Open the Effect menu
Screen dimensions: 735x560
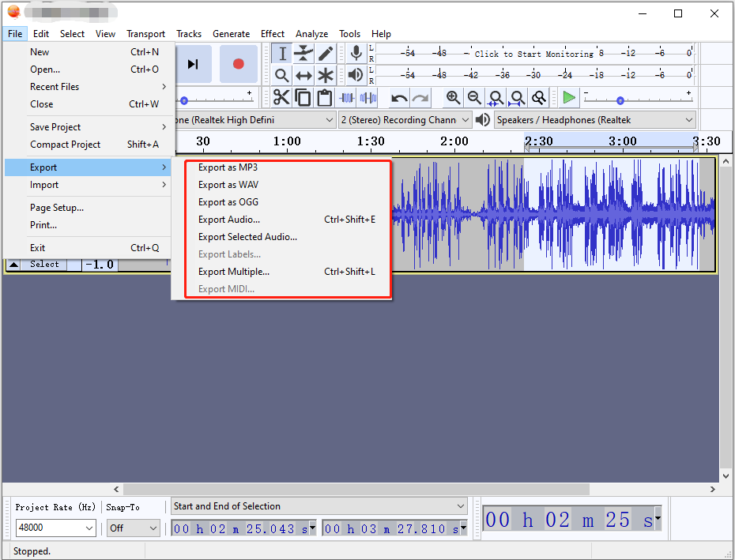pos(272,34)
